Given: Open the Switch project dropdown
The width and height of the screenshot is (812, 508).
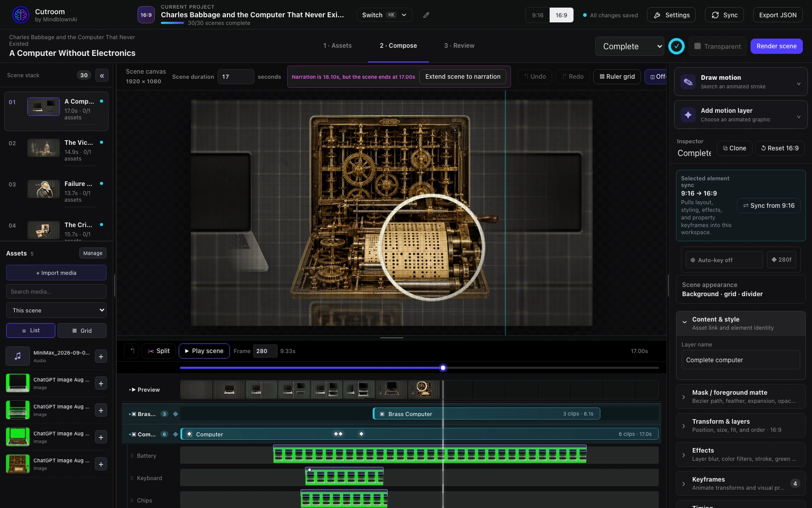Looking at the screenshot, I should [x=384, y=15].
